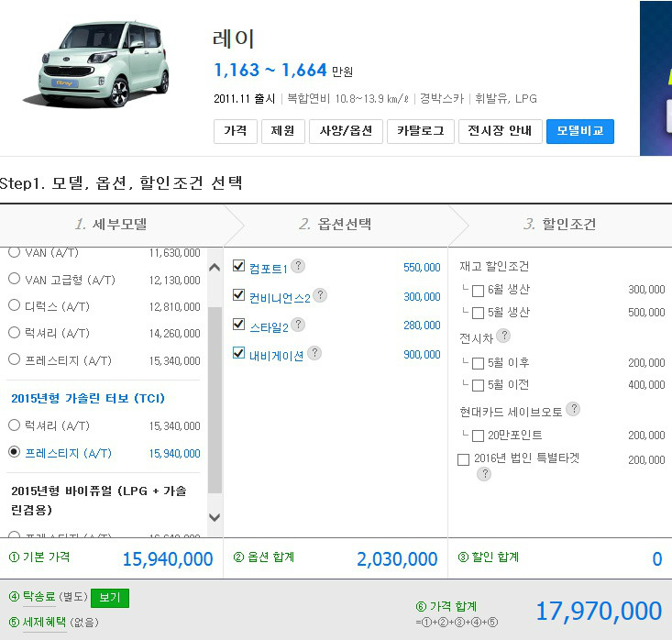
Task: Click the blue 모델비교 button
Action: click(580, 131)
